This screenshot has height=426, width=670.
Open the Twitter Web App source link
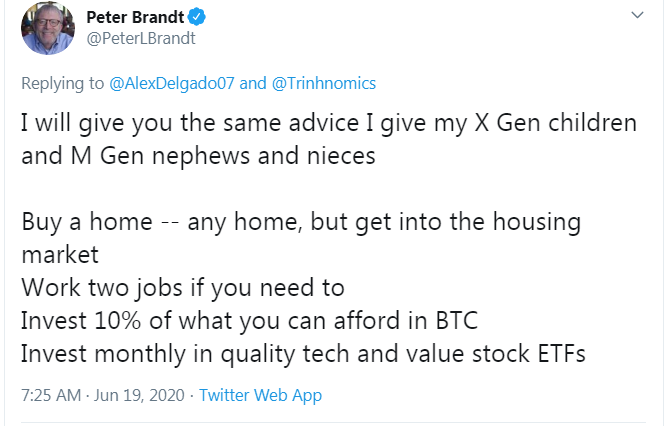[260, 395]
